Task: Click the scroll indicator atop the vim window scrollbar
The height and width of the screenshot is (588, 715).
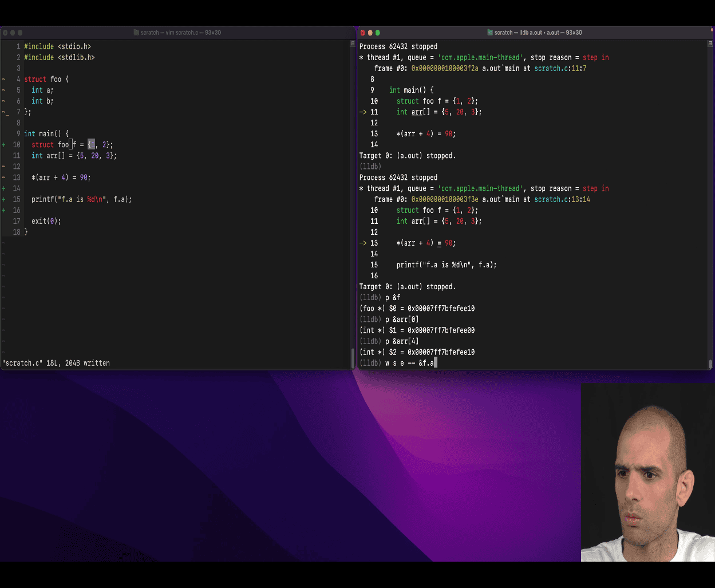Action: [353, 44]
